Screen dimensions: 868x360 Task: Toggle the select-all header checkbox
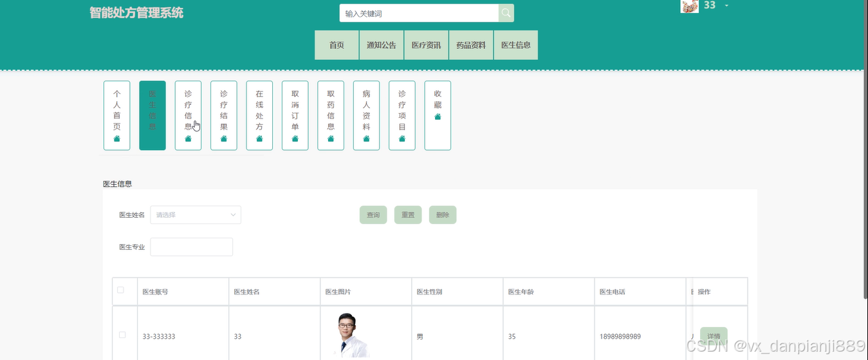point(121,290)
